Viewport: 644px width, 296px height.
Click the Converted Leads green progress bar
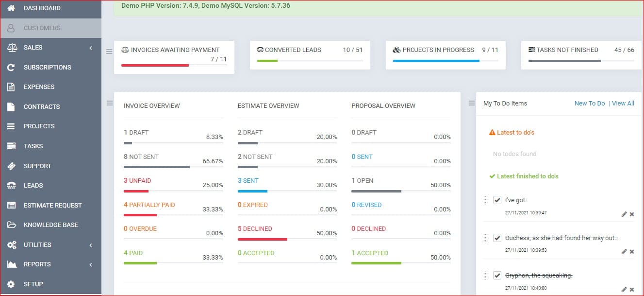(x=267, y=61)
